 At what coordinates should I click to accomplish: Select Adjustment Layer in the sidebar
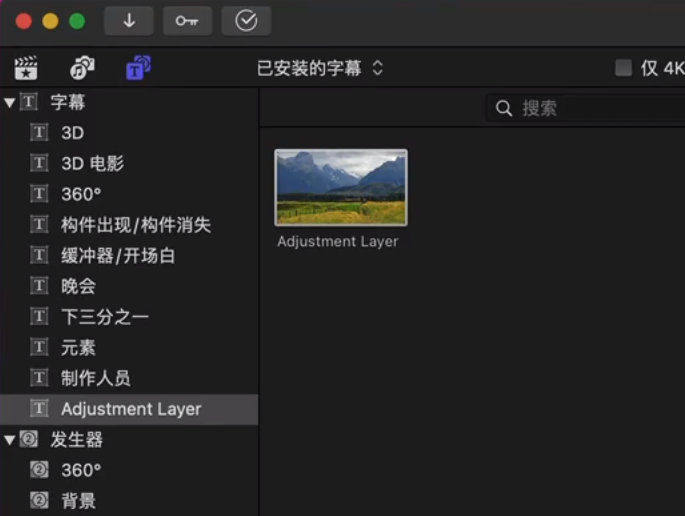[x=129, y=409]
